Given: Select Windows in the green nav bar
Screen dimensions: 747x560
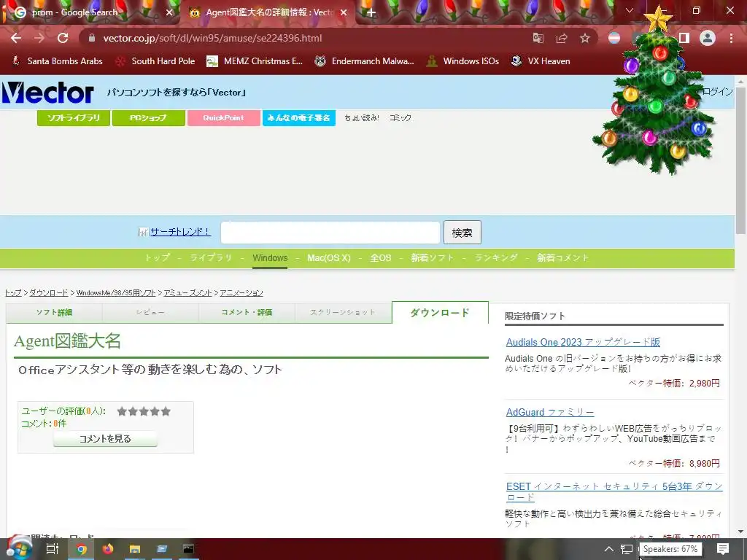Looking at the screenshot, I should (270, 257).
